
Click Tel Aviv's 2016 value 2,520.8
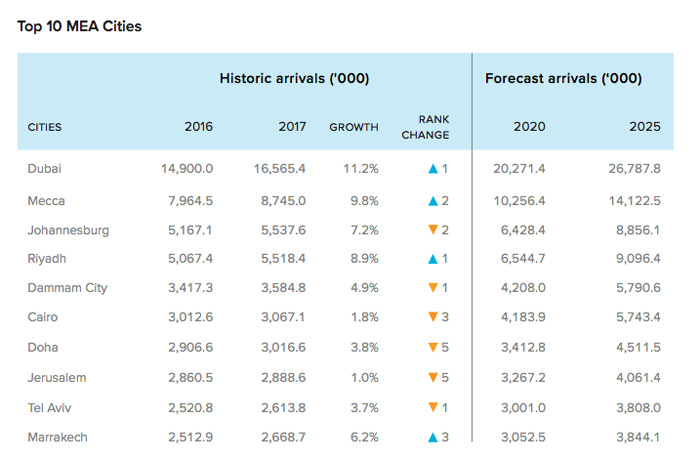pyautogui.click(x=191, y=408)
